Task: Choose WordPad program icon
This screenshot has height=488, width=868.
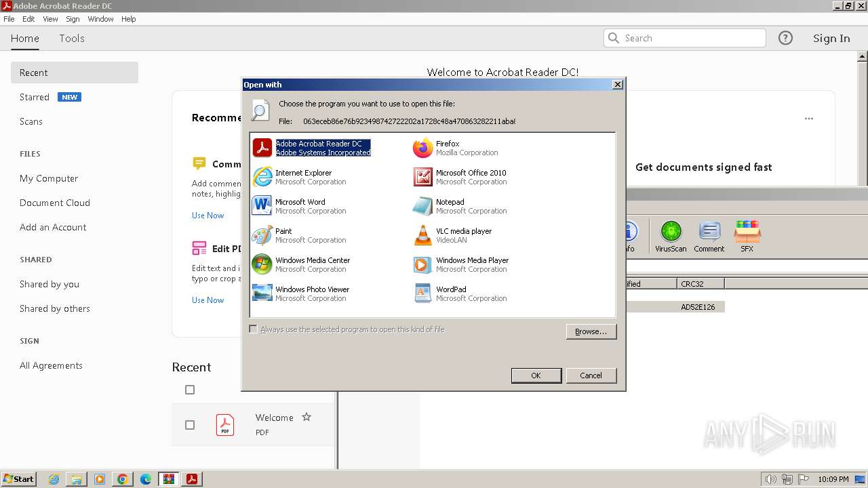Action: coord(423,293)
